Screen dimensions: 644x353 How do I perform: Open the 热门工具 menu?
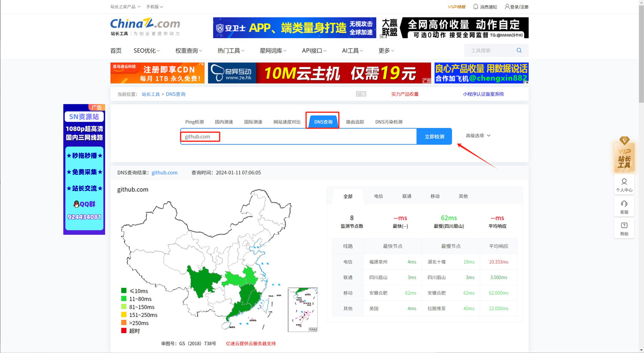point(231,51)
